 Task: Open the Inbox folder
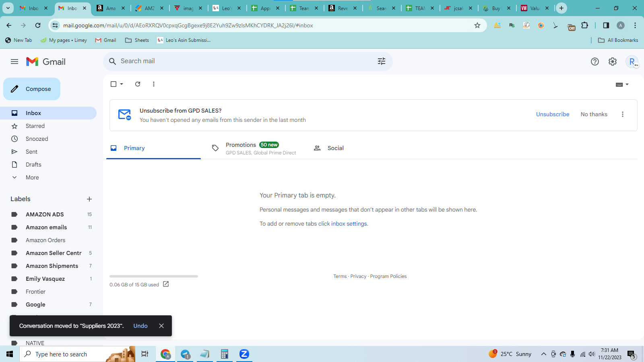click(x=48, y=113)
